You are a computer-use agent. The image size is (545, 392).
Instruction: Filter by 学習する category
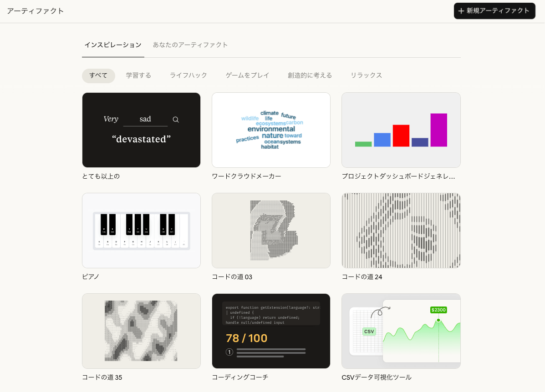138,75
